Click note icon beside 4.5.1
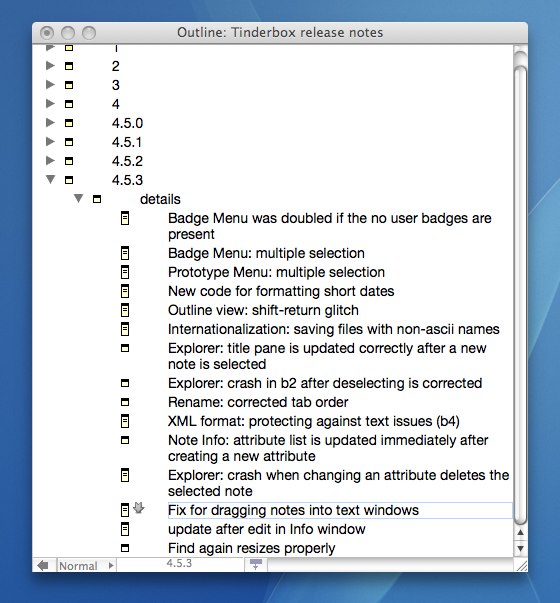The image size is (560, 603). point(69,142)
